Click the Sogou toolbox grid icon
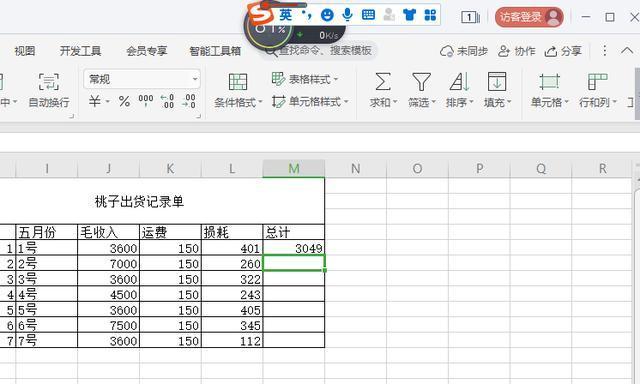640x384 pixels. pyautogui.click(x=430, y=16)
